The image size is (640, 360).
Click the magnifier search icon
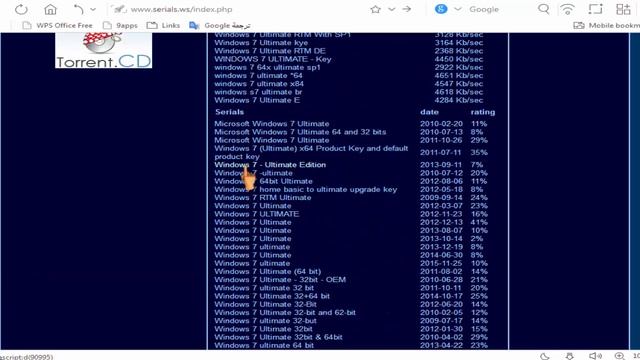[x=543, y=9]
